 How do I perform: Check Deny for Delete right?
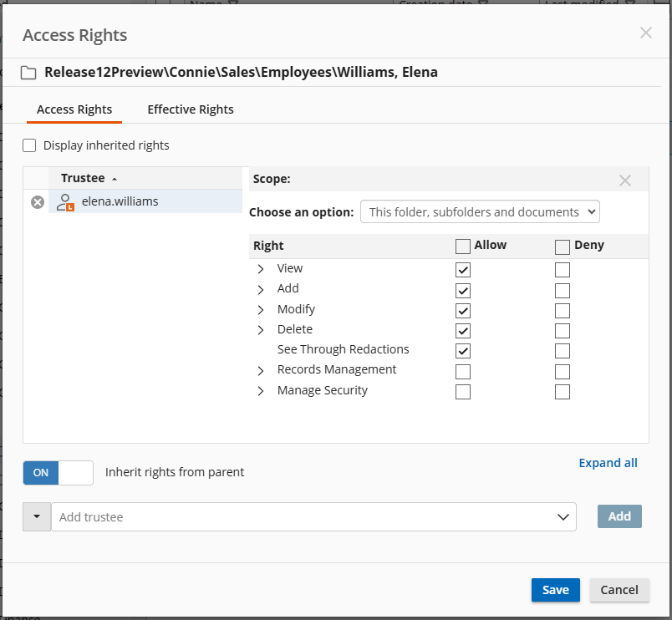[x=563, y=331]
